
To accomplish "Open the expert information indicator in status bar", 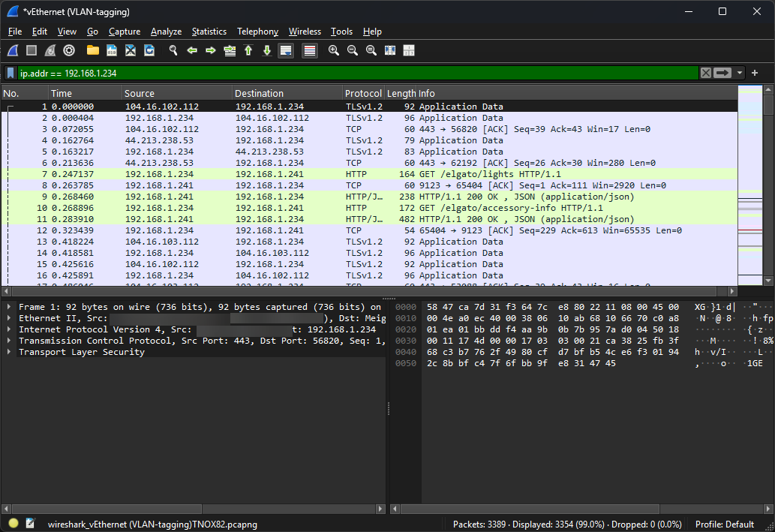I will pos(14,524).
